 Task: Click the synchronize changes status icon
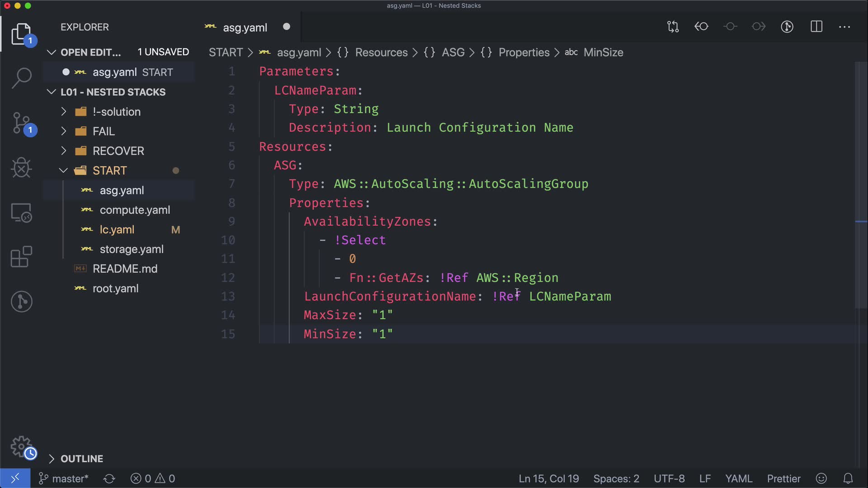coord(109,479)
